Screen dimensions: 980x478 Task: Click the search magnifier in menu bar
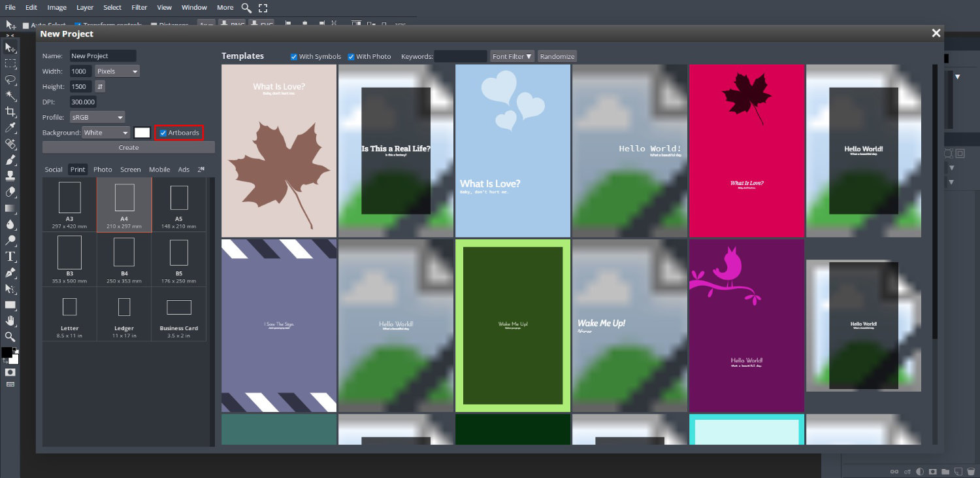(246, 8)
